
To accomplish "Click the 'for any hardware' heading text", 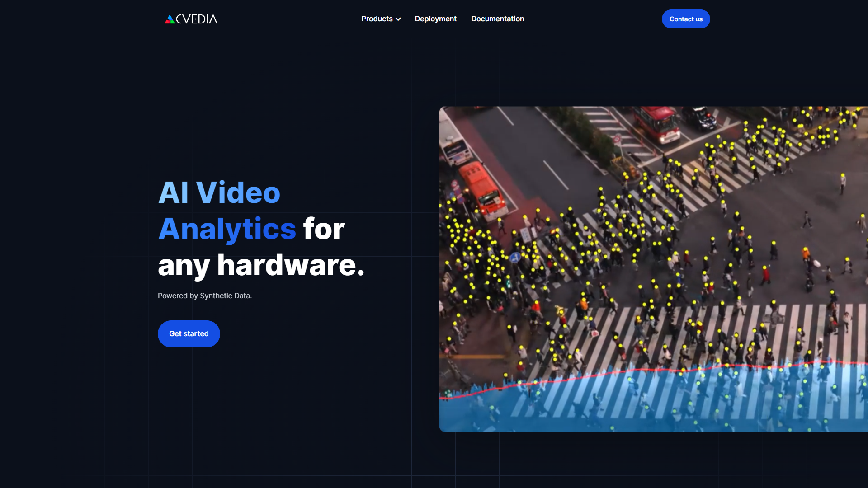I will pyautogui.click(x=261, y=266).
